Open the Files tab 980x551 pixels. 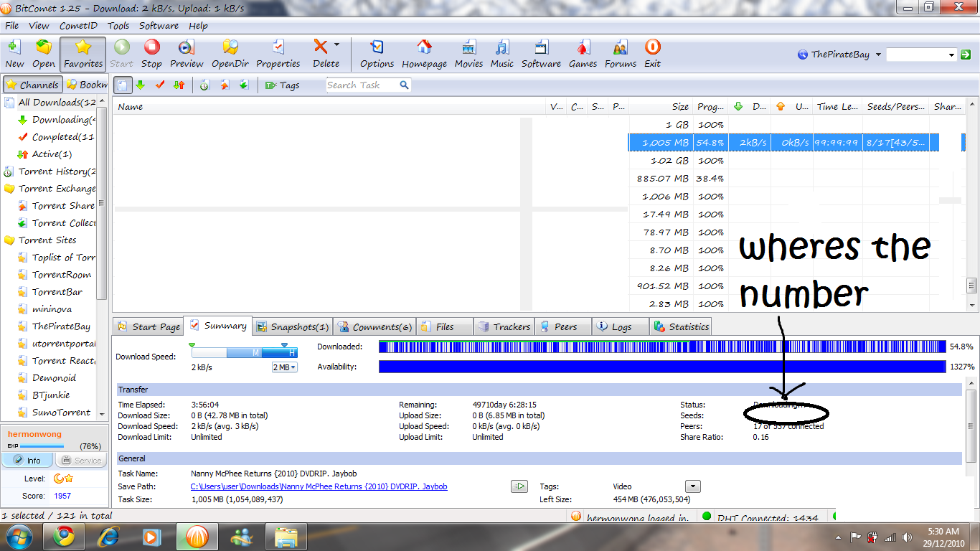point(444,326)
